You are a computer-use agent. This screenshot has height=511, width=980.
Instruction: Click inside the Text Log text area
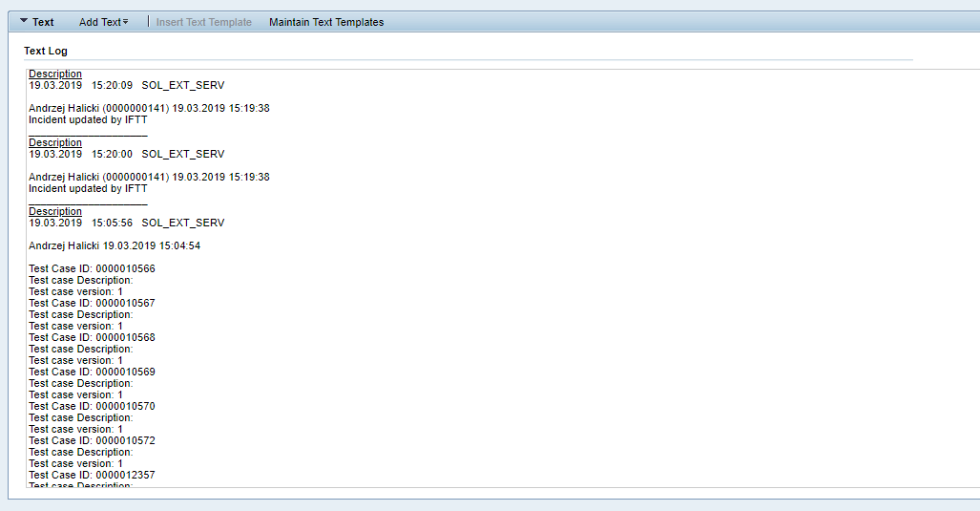point(503,278)
